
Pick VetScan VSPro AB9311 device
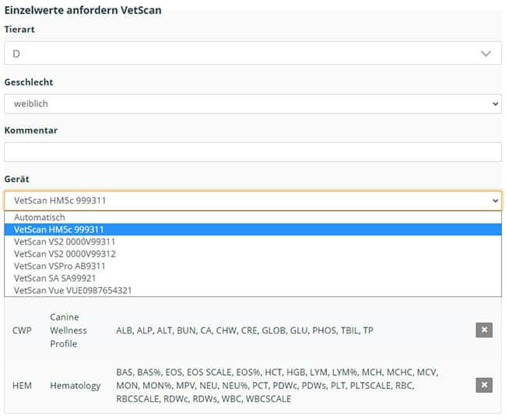tap(253, 266)
